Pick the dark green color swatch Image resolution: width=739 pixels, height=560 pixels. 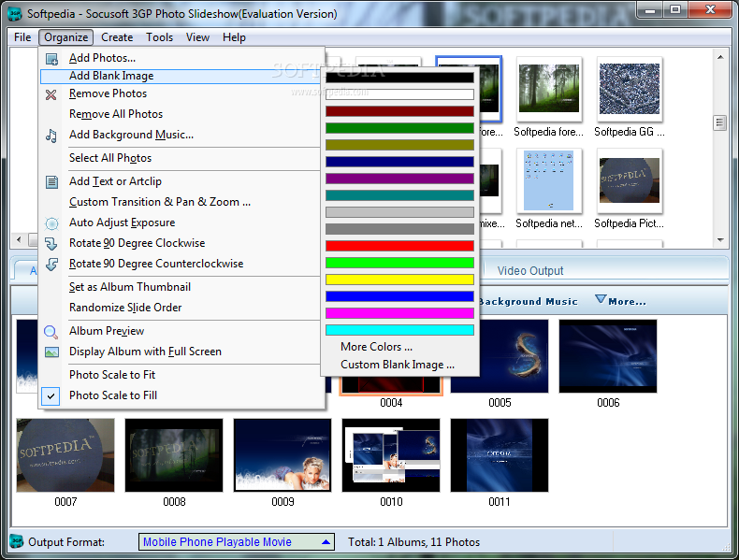[399, 128]
